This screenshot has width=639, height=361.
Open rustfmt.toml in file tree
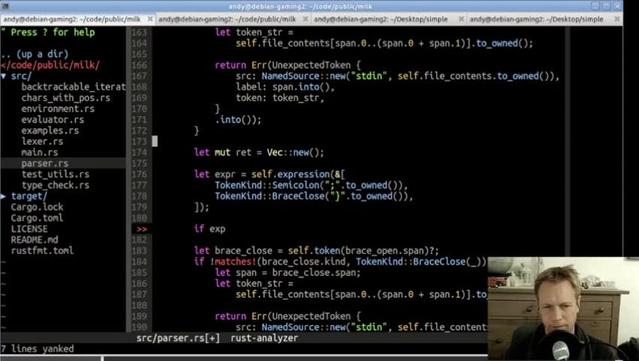[42, 251]
